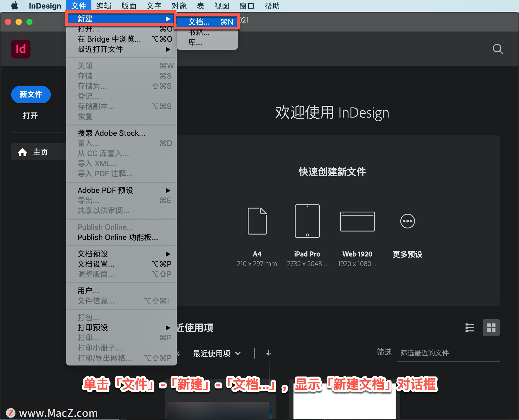This screenshot has width=519, height=420.
Task: Open the Apple menu
Action: click(x=15, y=6)
